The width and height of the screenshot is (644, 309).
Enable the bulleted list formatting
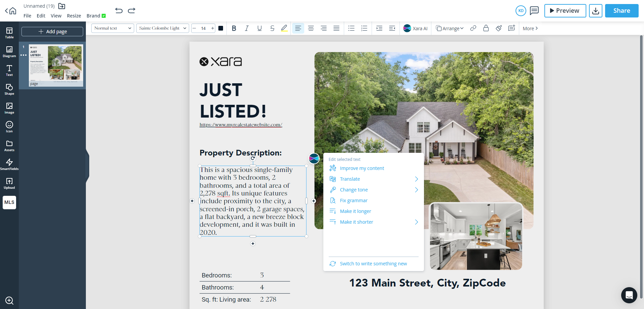point(351,28)
